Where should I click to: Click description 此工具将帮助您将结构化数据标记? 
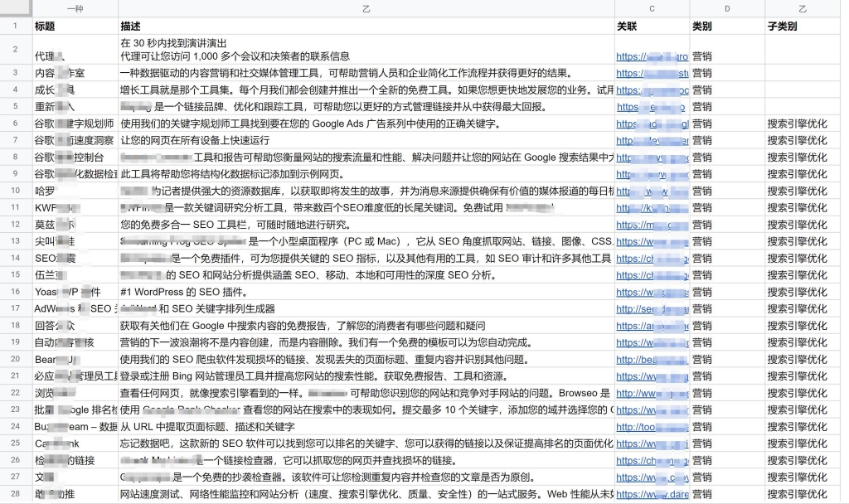(x=366, y=174)
